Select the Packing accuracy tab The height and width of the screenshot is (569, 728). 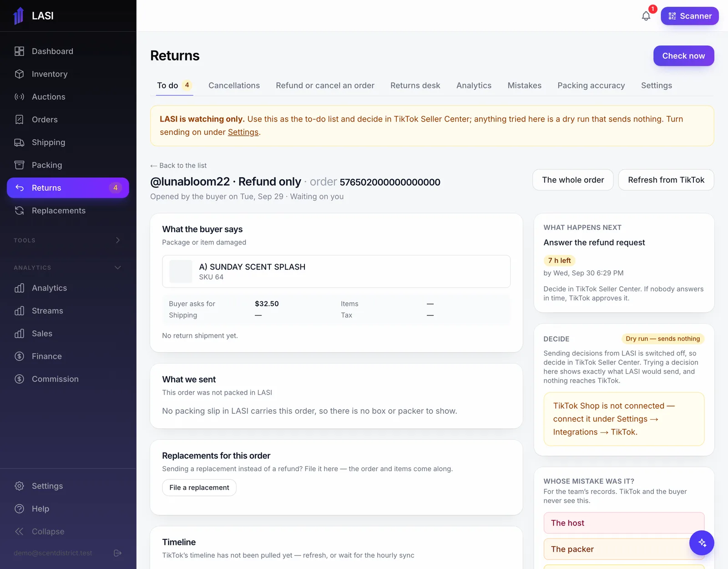point(591,86)
